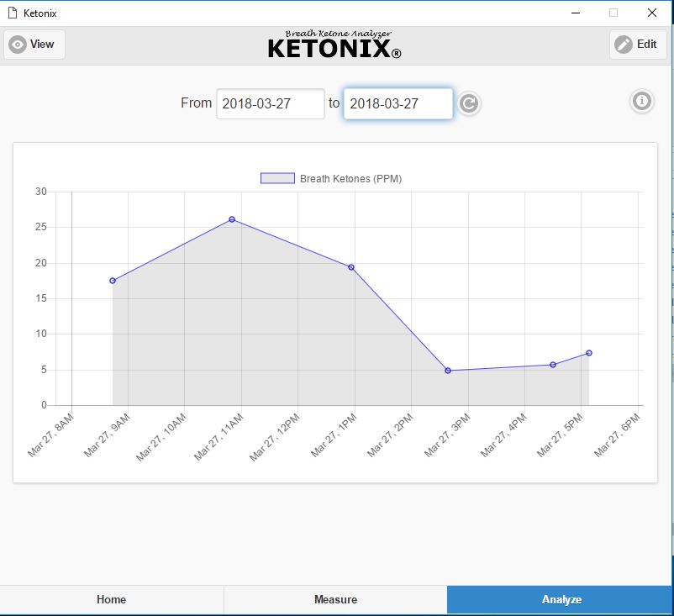This screenshot has height=616, width=674.
Task: Click the To date field
Action: coord(398,103)
